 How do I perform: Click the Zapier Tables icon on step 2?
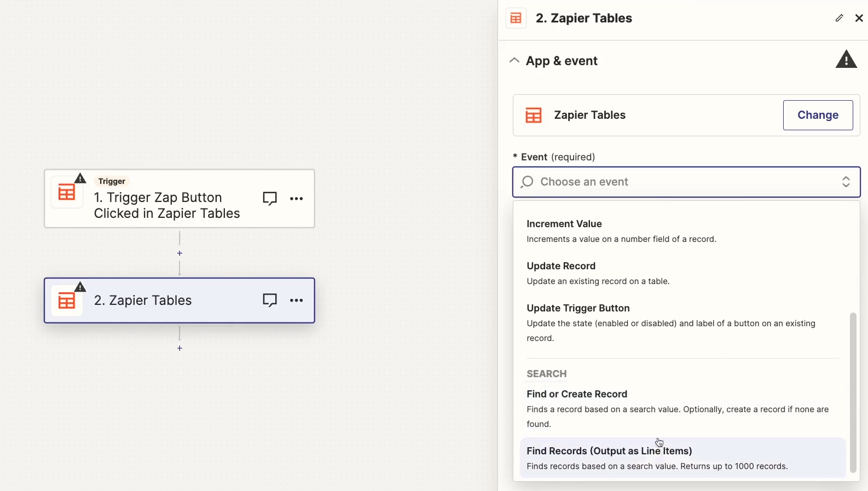pyautogui.click(x=67, y=301)
